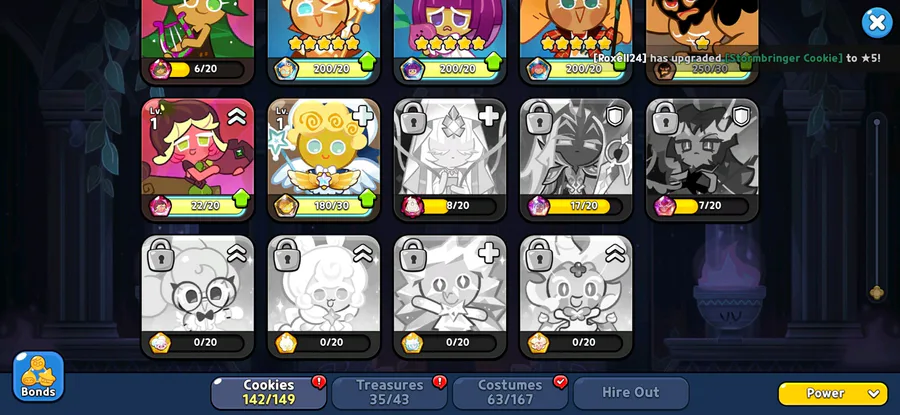Click soulstone icon next to 6/20 progress

click(160, 69)
